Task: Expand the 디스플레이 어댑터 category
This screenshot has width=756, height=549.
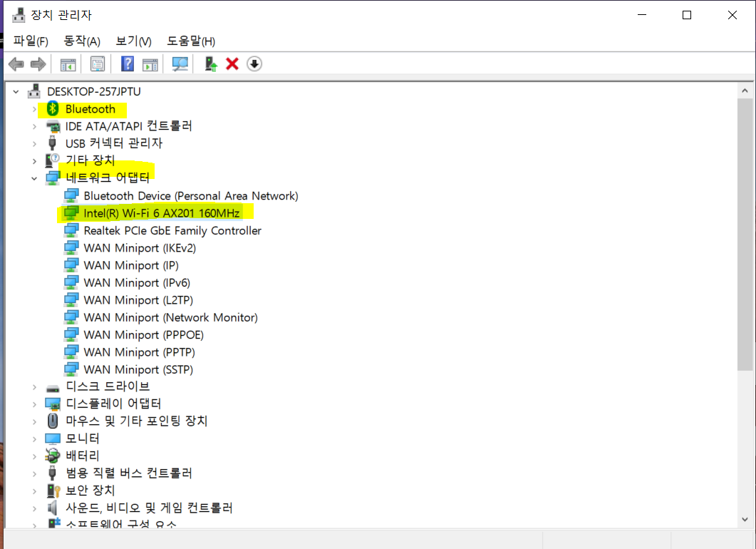Action: coord(34,404)
